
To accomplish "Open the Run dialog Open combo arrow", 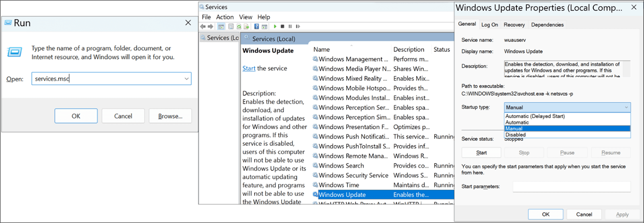I will (x=186, y=79).
